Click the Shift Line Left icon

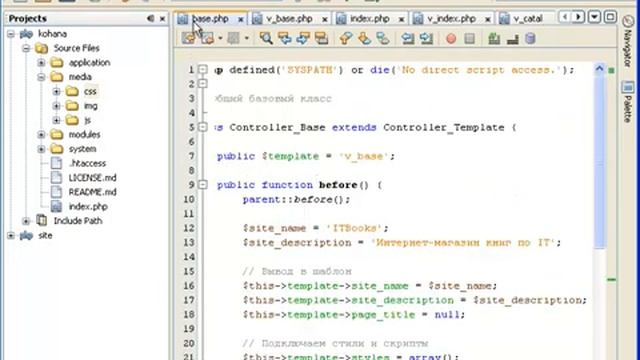(x=407, y=38)
